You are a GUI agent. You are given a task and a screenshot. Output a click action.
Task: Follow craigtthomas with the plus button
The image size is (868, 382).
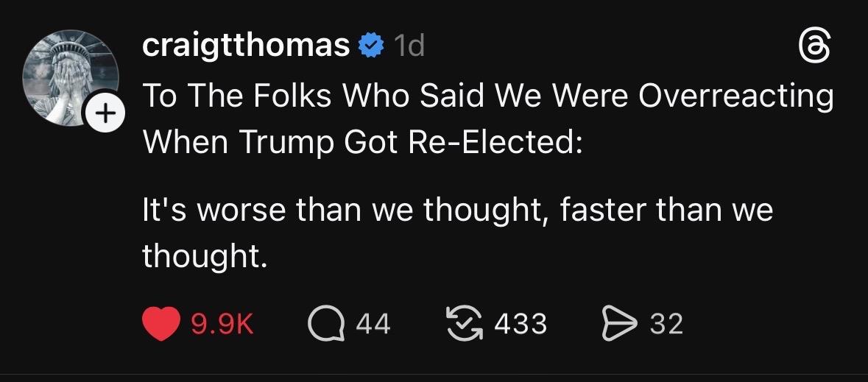[106, 114]
